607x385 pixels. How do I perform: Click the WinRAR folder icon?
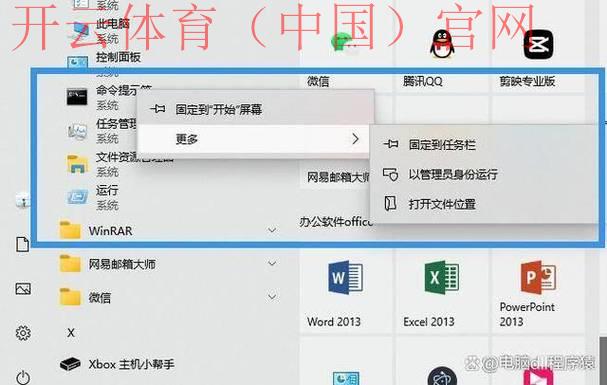pyautogui.click(x=70, y=230)
